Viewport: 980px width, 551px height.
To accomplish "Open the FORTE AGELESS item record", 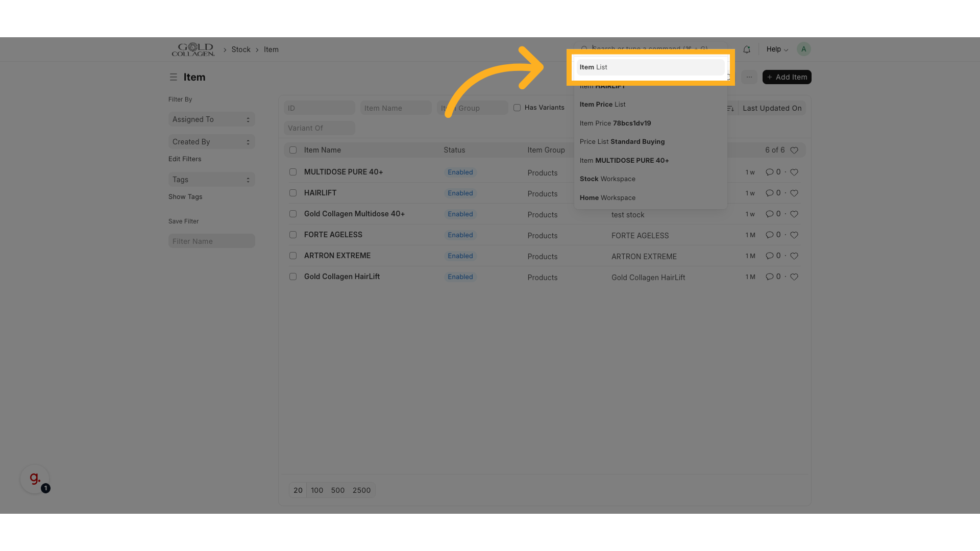I will coord(333,235).
